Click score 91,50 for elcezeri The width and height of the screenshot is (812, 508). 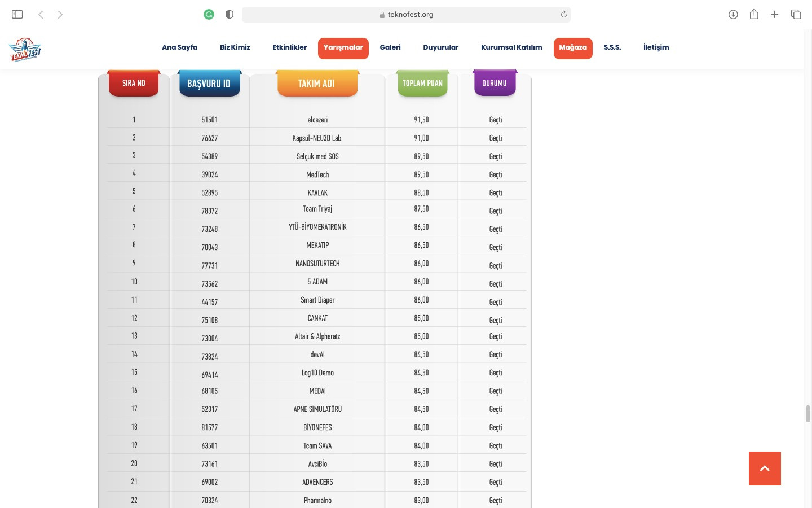[421, 120]
